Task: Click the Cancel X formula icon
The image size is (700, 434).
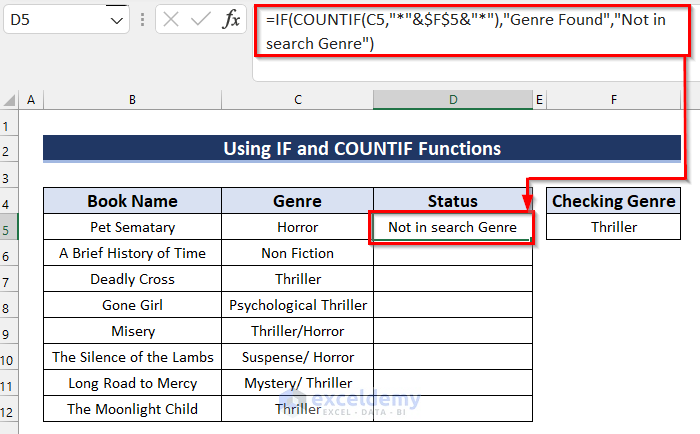Action: coord(170,19)
